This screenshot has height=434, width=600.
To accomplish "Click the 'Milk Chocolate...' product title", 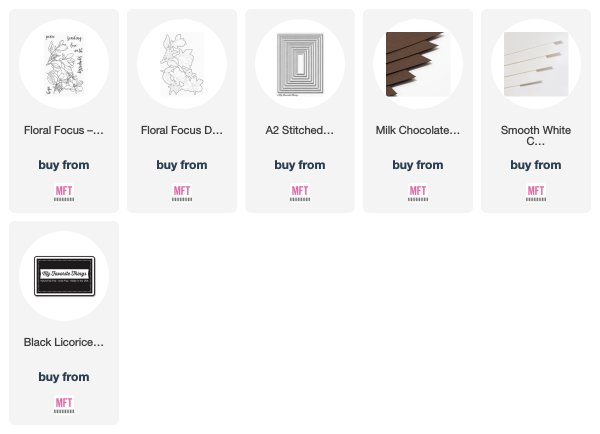I will coord(418,131).
